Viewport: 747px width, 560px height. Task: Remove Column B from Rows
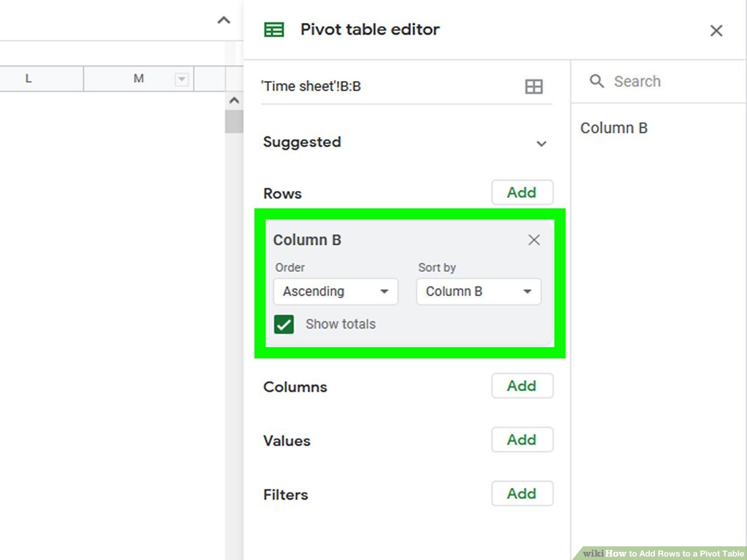[533, 240]
